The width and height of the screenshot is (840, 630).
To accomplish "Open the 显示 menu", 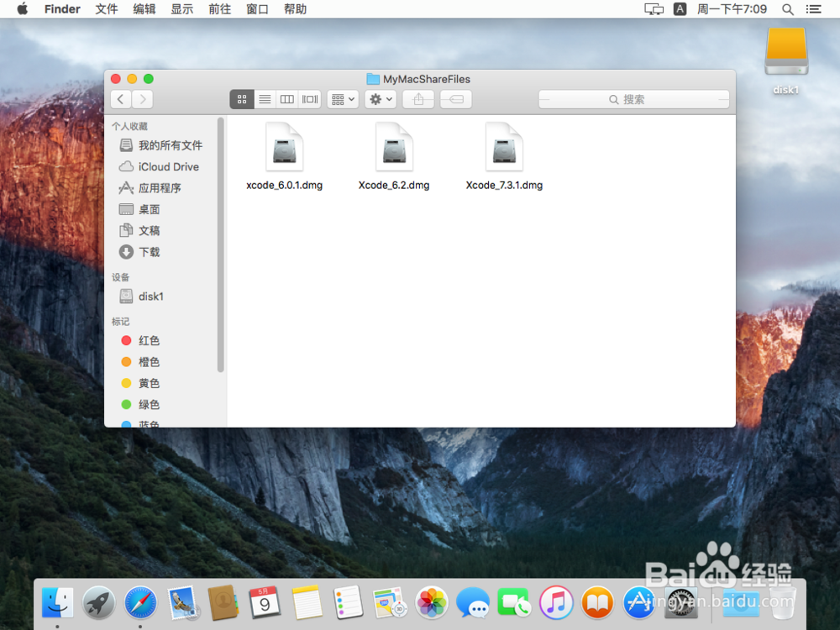I will (x=181, y=9).
